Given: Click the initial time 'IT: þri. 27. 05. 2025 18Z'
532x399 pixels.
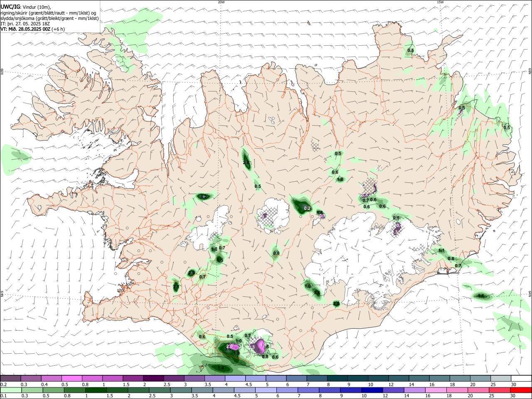Looking at the screenshot, I should coord(25,24).
